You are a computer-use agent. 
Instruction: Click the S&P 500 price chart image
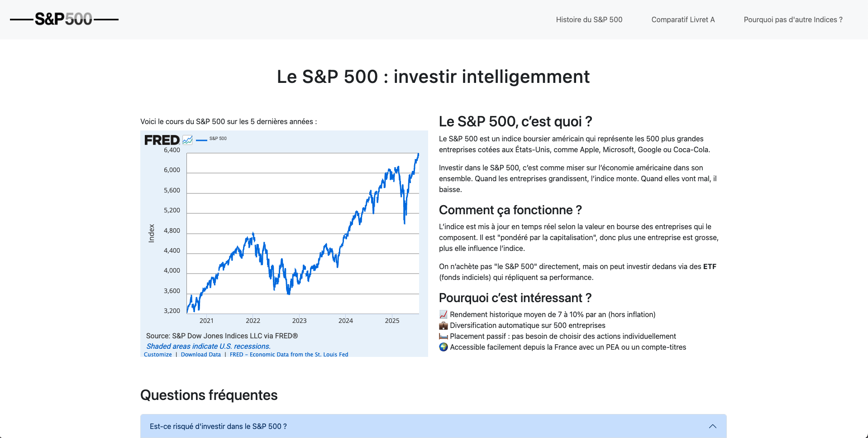(x=302, y=233)
